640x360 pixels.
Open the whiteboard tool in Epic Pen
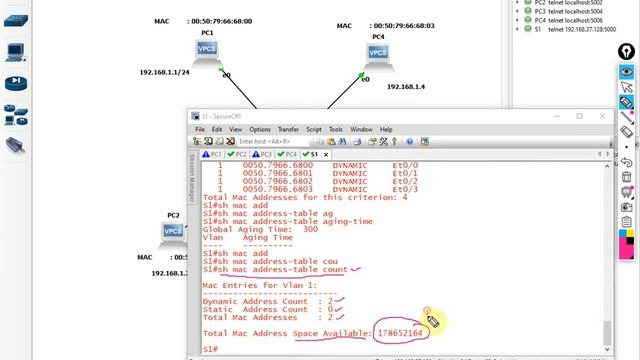click(x=627, y=192)
